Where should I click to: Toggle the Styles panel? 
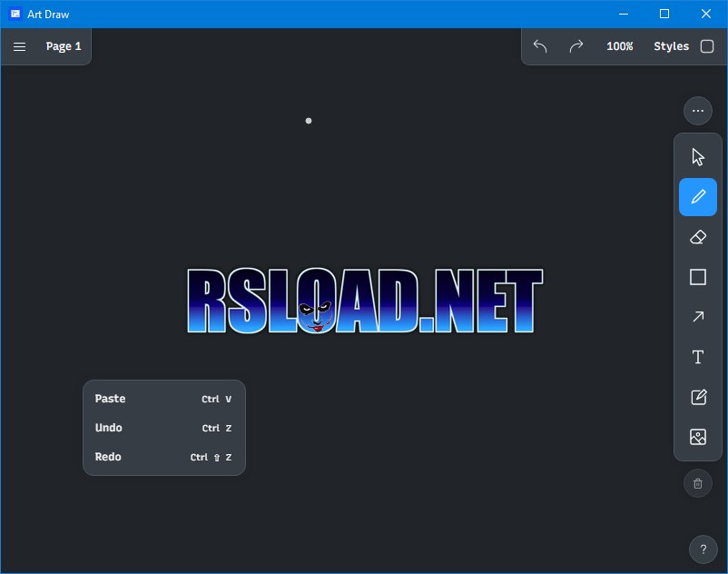684,46
